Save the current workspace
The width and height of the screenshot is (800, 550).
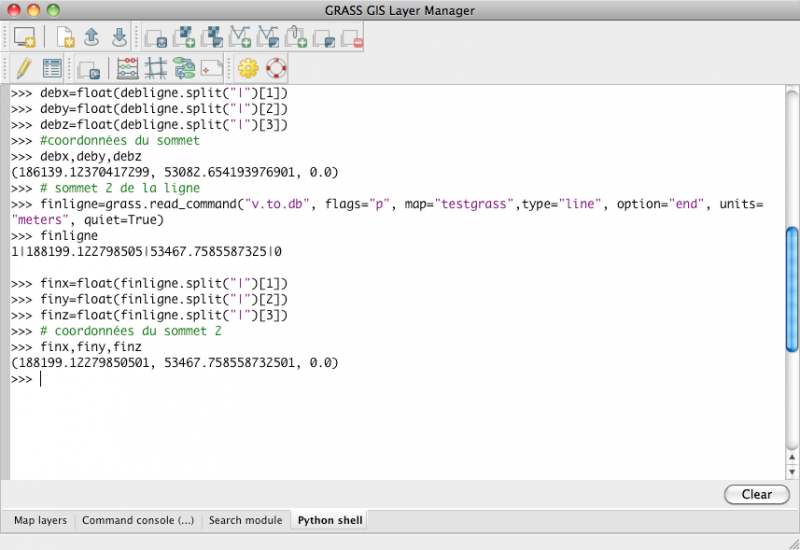click(x=119, y=38)
